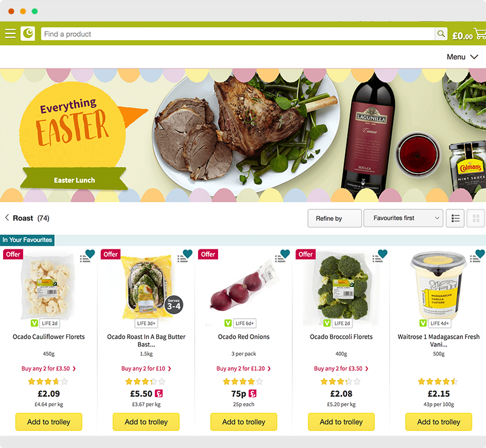This screenshot has height=448, width=486.
Task: Open the shopping list icon on Red Onions
Action: pyautogui.click(x=279, y=259)
